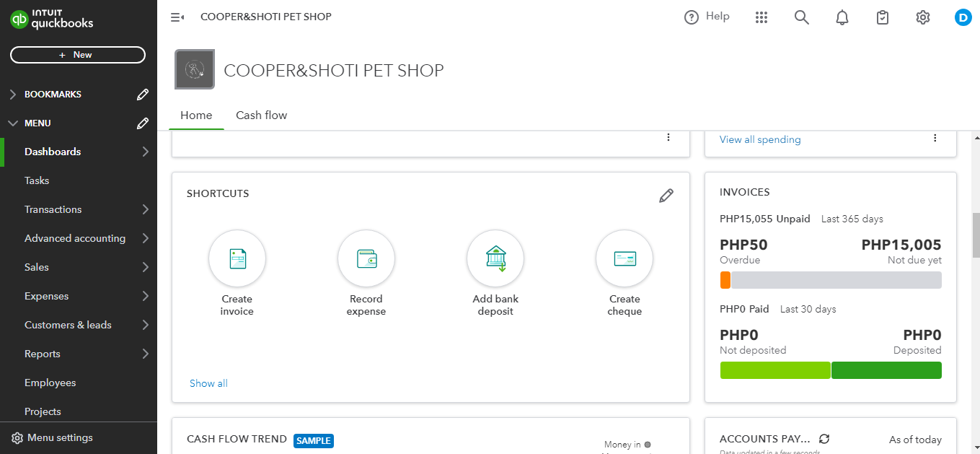Open the search magnifier

point(802,17)
